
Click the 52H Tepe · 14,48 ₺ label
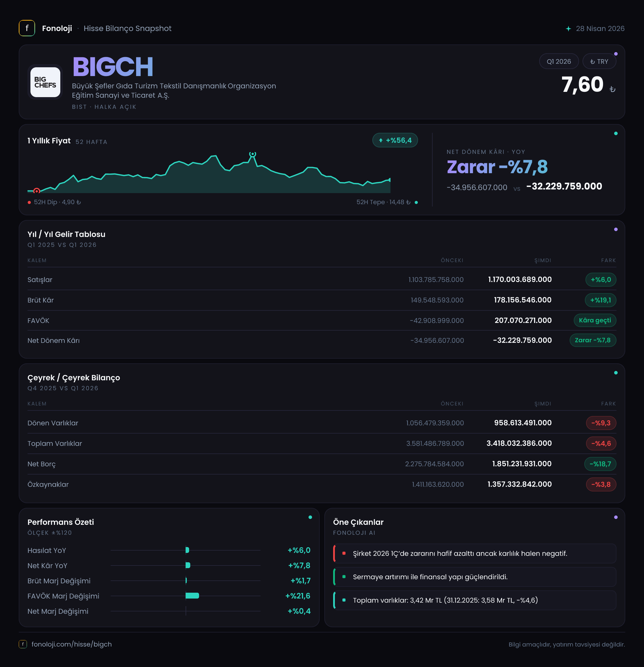pos(383,202)
